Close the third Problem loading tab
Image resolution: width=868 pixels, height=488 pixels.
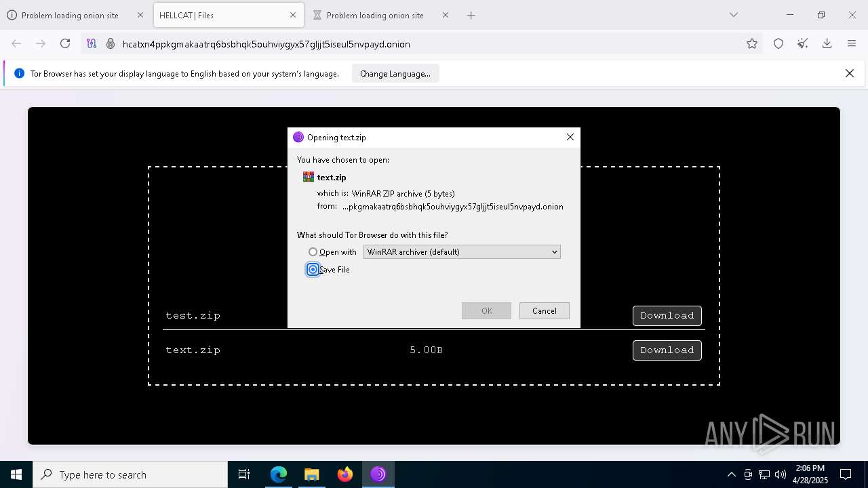coord(446,15)
